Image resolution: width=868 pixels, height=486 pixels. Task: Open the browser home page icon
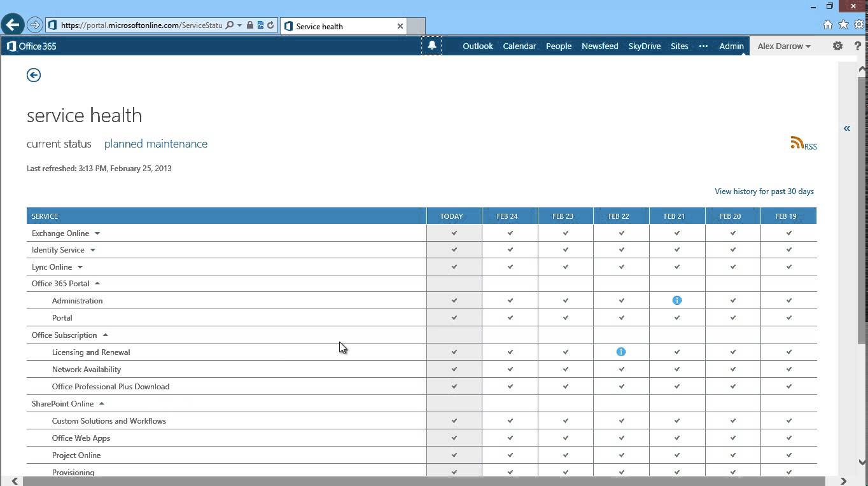828,25
